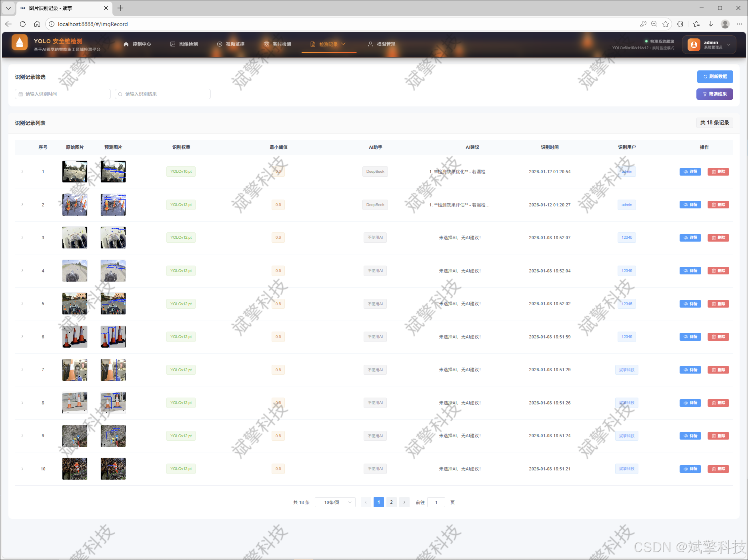Click the site info icon beside URL
Screen dimensions: 748x560
52,24
